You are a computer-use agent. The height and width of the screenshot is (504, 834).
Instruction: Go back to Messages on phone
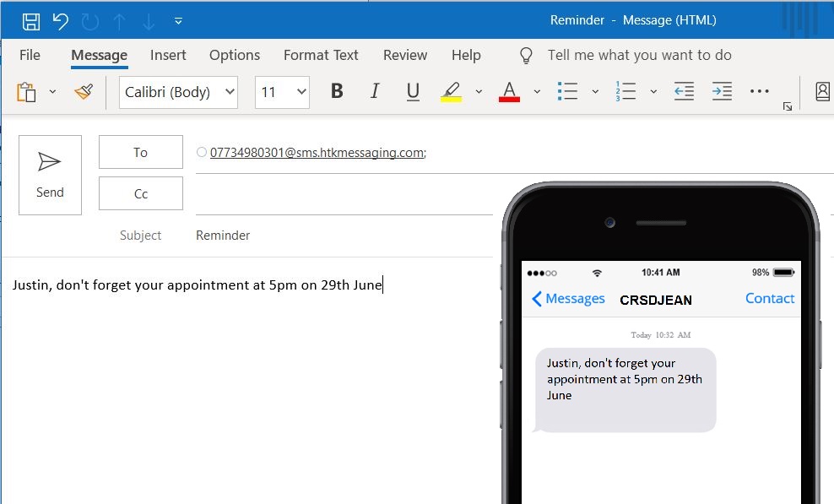coord(568,299)
